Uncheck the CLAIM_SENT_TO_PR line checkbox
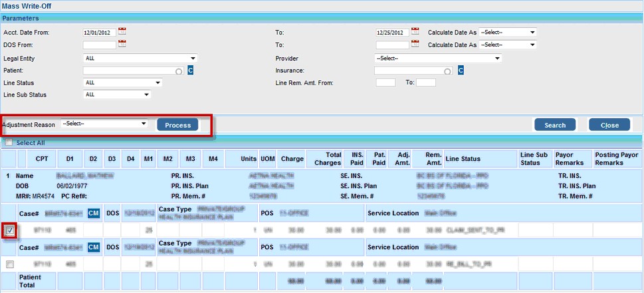This screenshot has width=644, height=293. pos(10,231)
